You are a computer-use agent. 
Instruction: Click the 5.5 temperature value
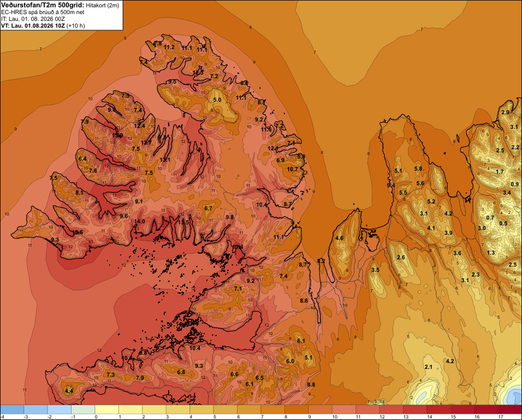(x=403, y=193)
